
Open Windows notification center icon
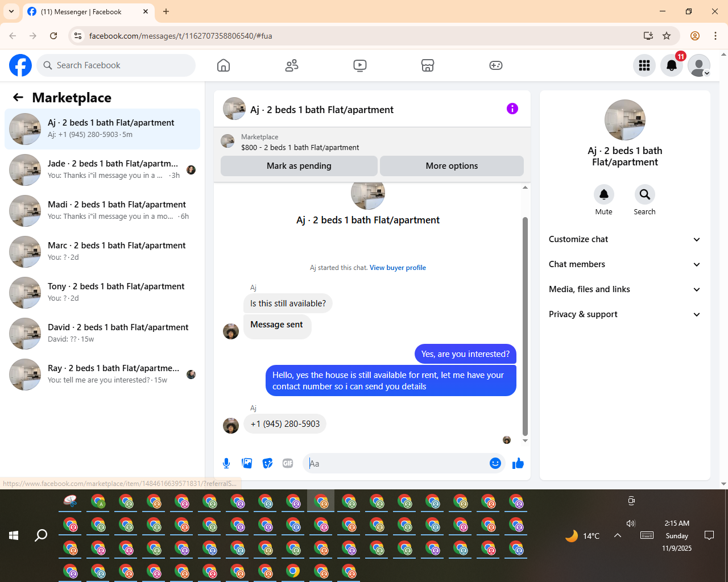coord(709,535)
